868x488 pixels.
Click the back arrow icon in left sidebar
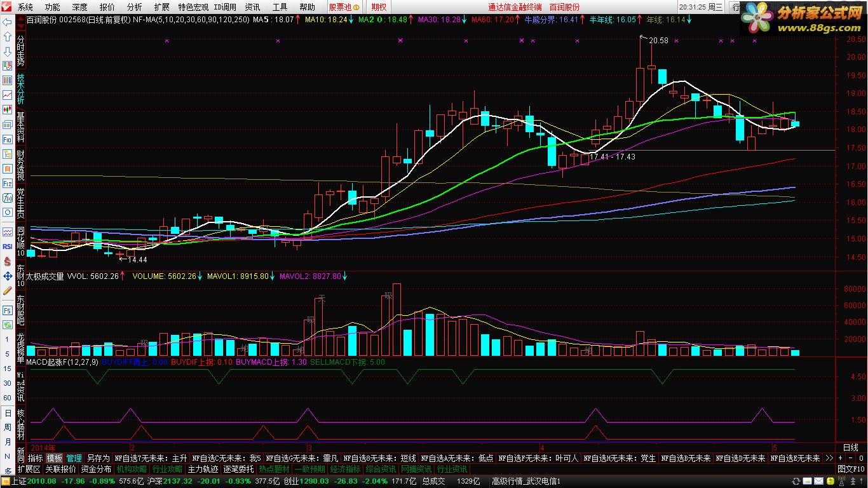pyautogui.click(x=8, y=22)
